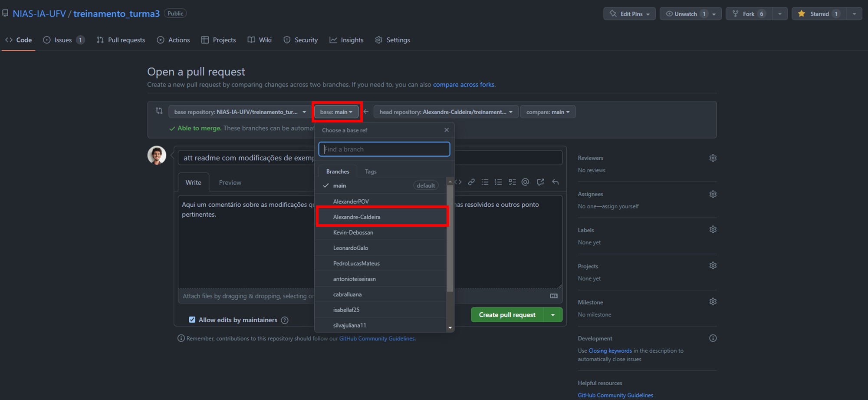Select the PedroLucasMateus branch
The height and width of the screenshot is (400, 868).
381,263
